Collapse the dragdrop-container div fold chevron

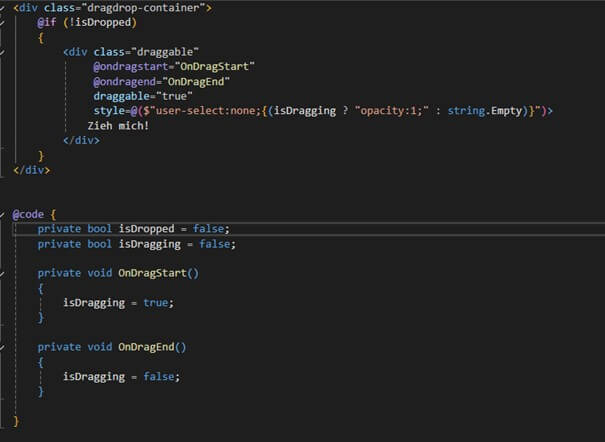tap(2, 8)
